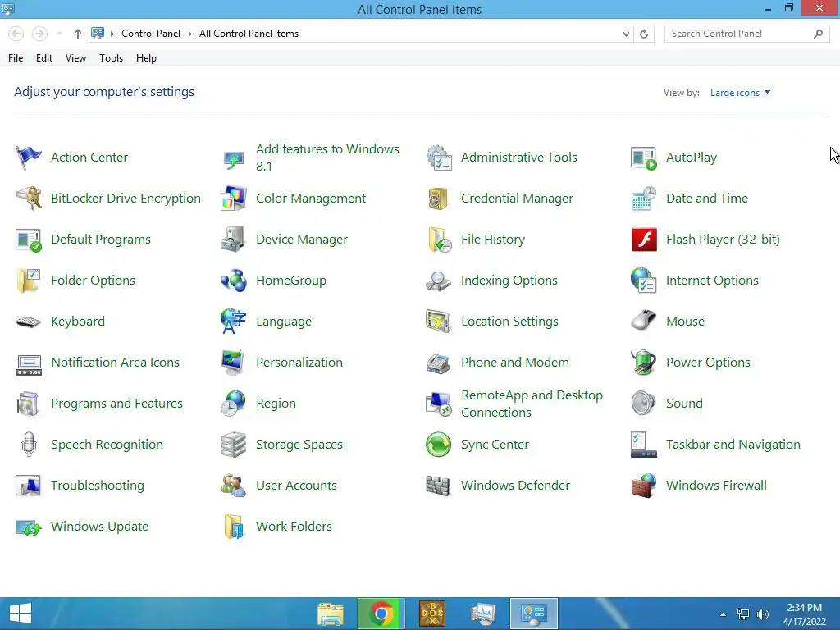Expand the chevron after Control Panel breadcrumb
This screenshot has height=630, width=840.
189,34
